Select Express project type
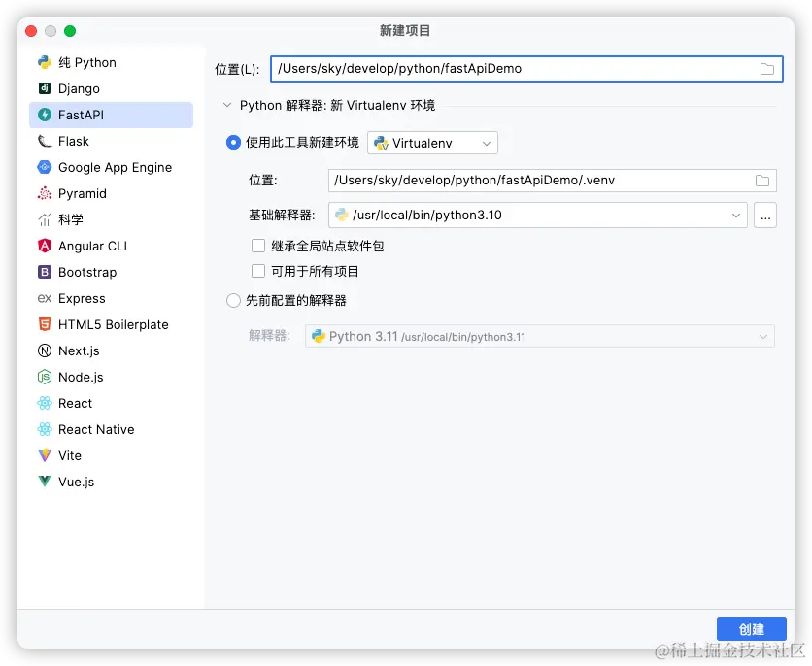The height and width of the screenshot is (666, 812). (x=112, y=299)
